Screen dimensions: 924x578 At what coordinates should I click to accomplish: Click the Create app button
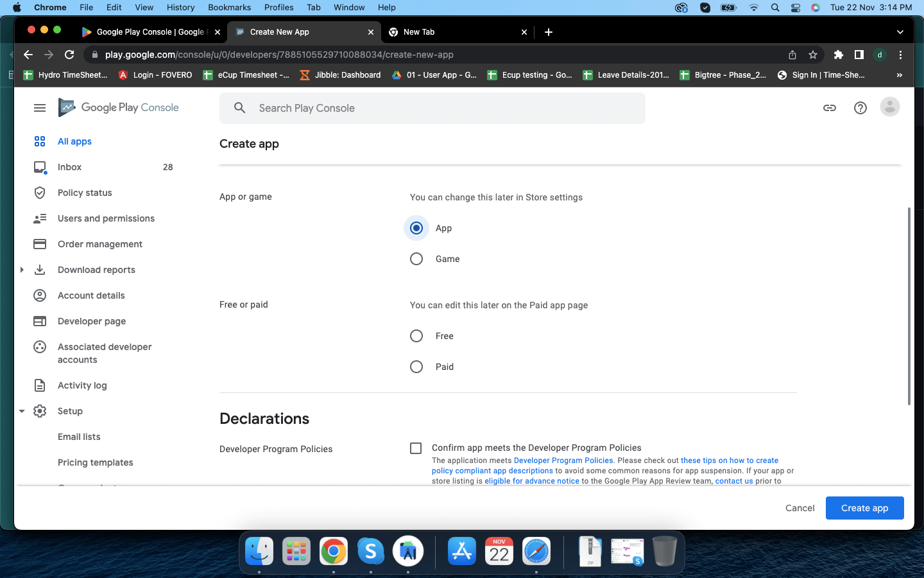pos(864,508)
